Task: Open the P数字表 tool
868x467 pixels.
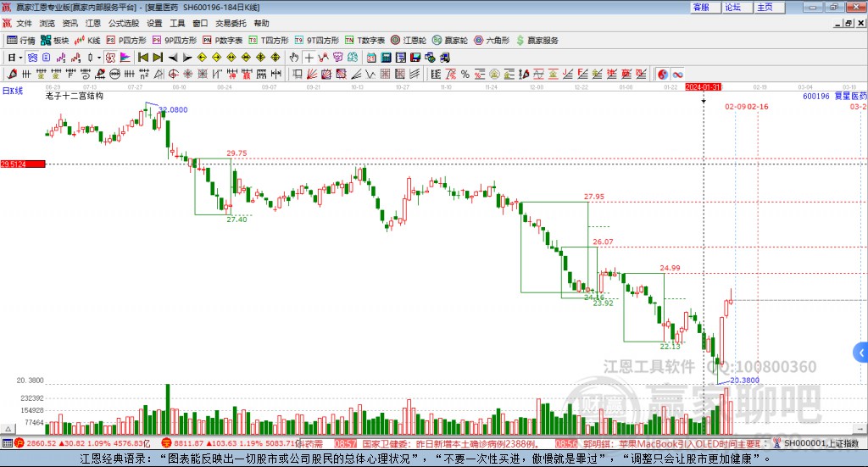Action: tap(223, 41)
